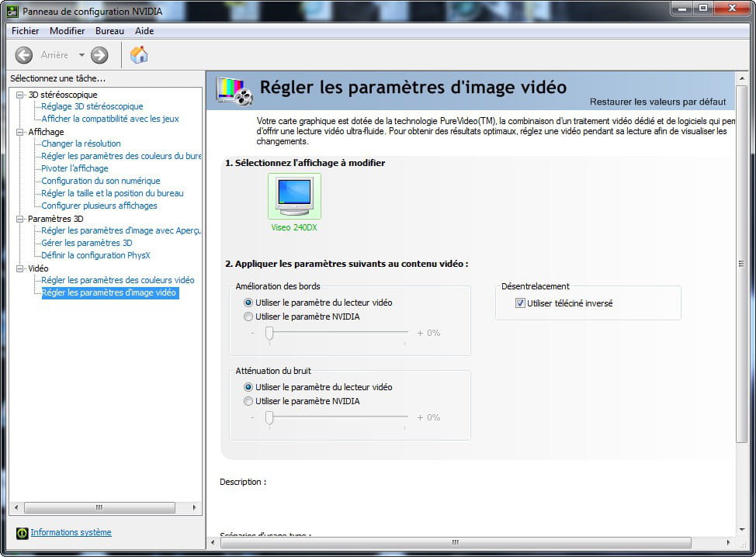The height and width of the screenshot is (557, 756).
Task: Open Configurer plusieurs affichages task
Action: 99,206
